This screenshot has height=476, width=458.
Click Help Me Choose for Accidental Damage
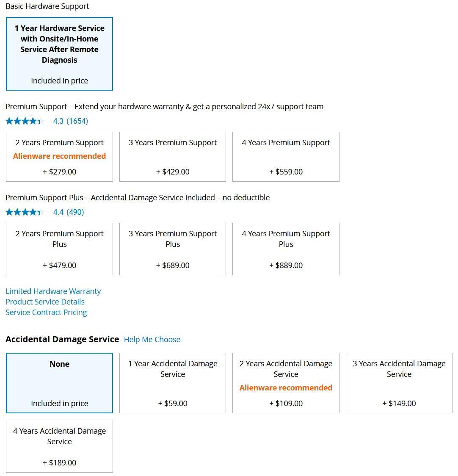pos(152,340)
